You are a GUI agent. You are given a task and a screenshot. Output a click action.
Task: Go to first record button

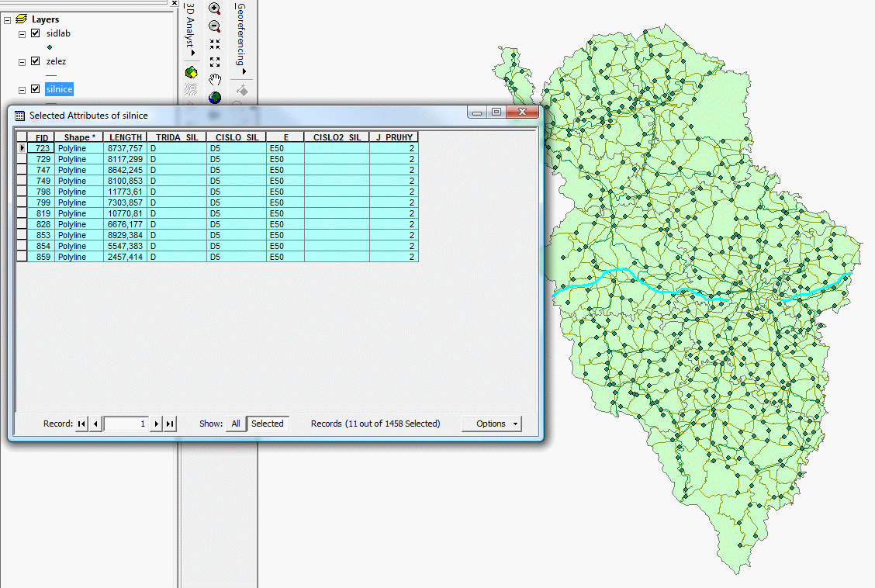[x=81, y=424]
